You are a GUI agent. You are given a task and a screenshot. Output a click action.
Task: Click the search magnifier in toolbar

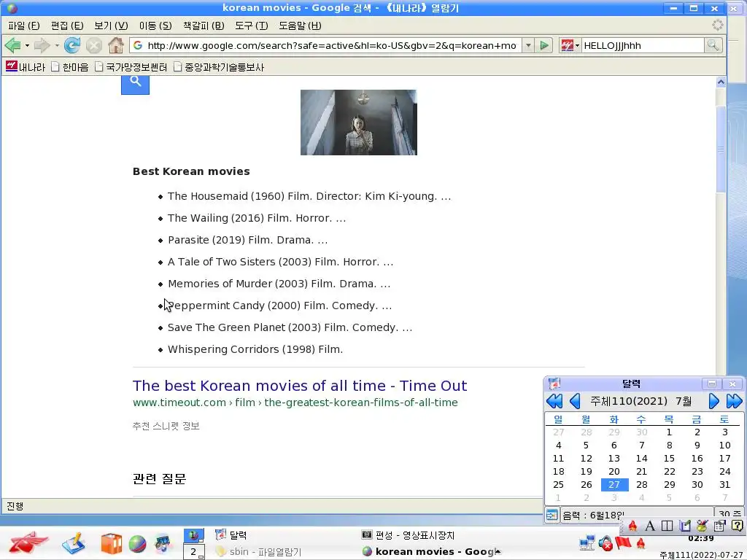point(713,46)
